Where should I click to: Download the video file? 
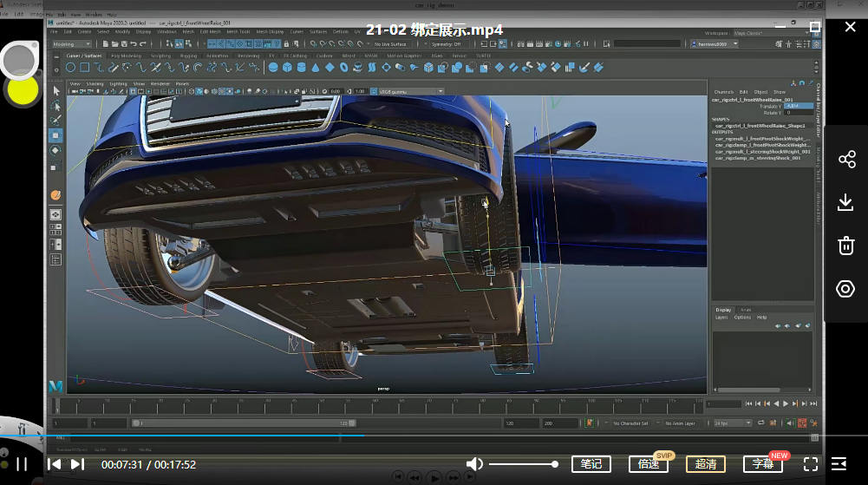coord(846,202)
